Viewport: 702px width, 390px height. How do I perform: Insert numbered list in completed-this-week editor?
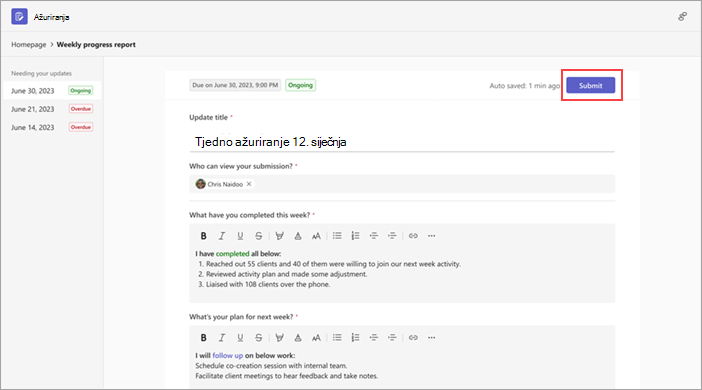point(355,236)
